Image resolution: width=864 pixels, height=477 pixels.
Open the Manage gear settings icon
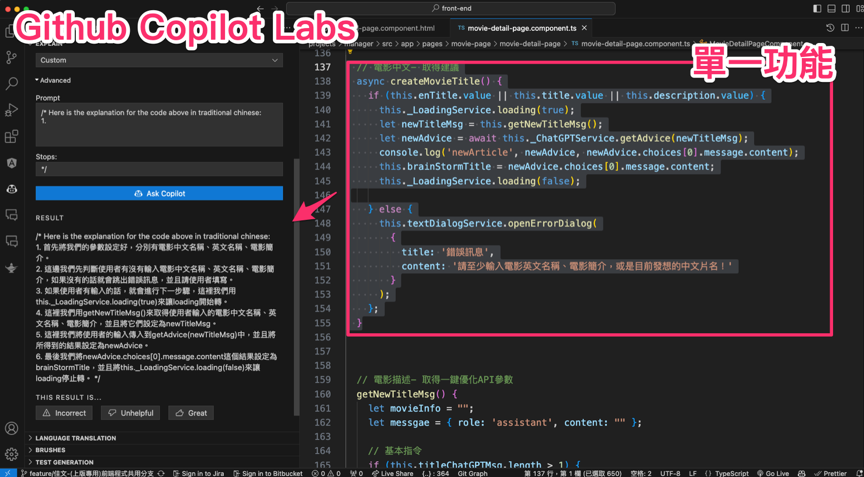[x=11, y=454]
